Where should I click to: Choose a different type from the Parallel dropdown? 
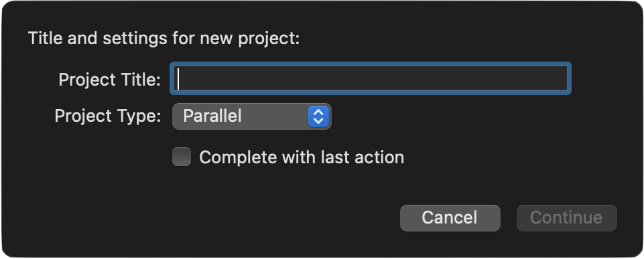[251, 116]
